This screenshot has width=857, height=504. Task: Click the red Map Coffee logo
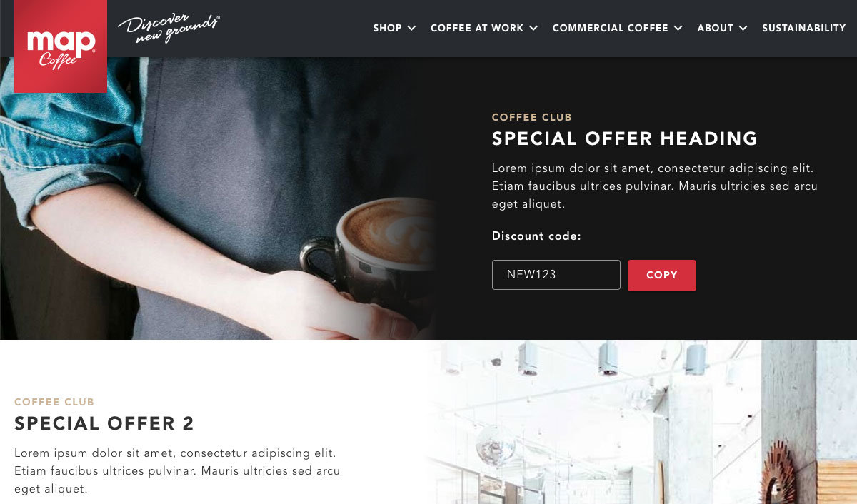pyautogui.click(x=61, y=46)
